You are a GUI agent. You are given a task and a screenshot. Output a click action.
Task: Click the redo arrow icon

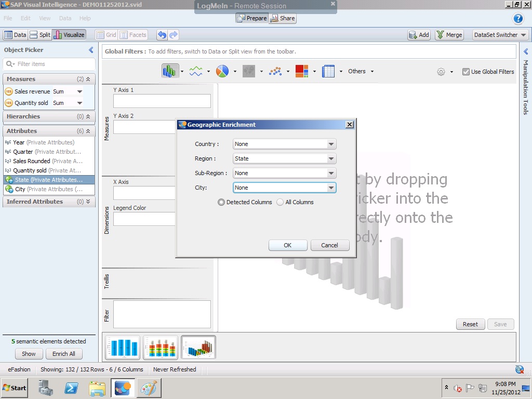click(174, 35)
